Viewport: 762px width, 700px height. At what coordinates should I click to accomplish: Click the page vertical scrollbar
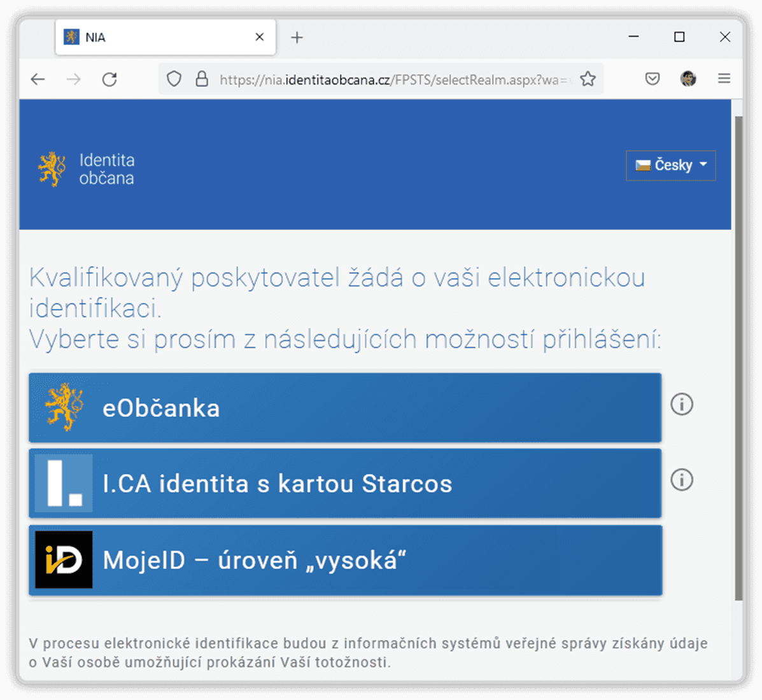(x=738, y=358)
